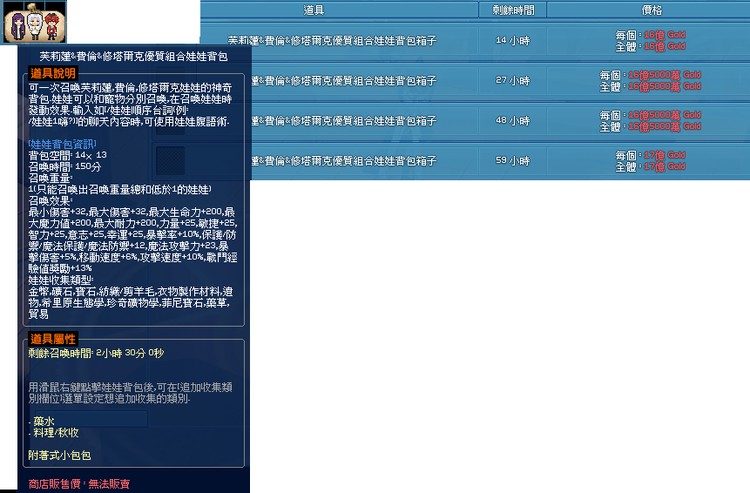Select the doll bag box listing with 27 小時 left
This screenshot has height=493, width=750.
[500, 81]
